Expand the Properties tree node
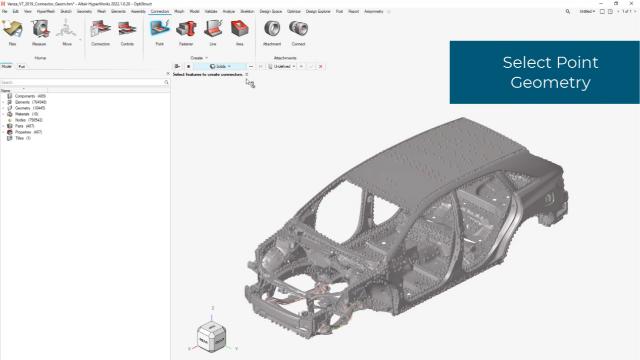This screenshot has height=360, width=640. [x=3, y=132]
